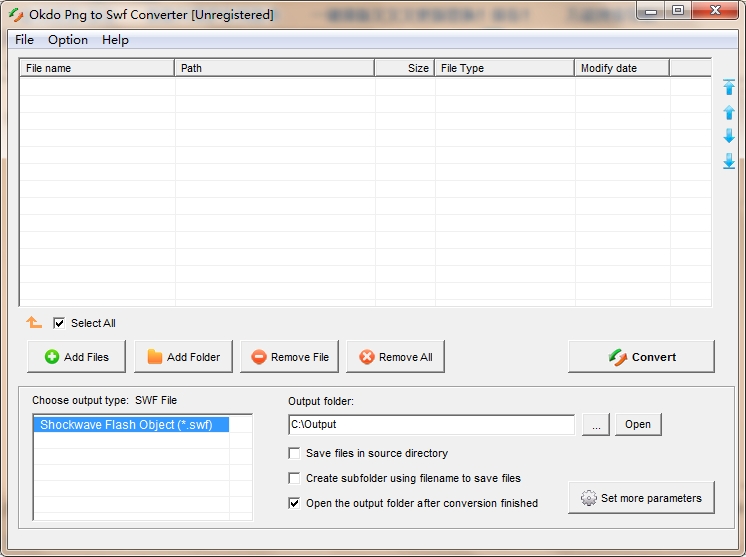This screenshot has width=746, height=557.
Task: Start conversion with the Convert button
Action: click(641, 357)
